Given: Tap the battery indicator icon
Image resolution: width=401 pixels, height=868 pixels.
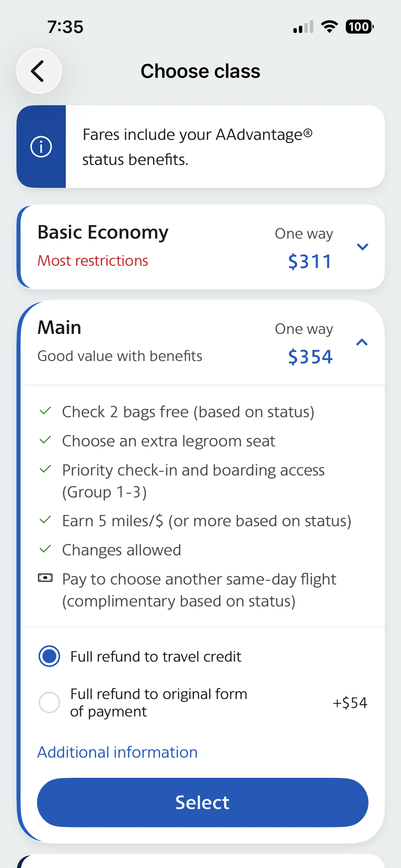Looking at the screenshot, I should tap(360, 27).
